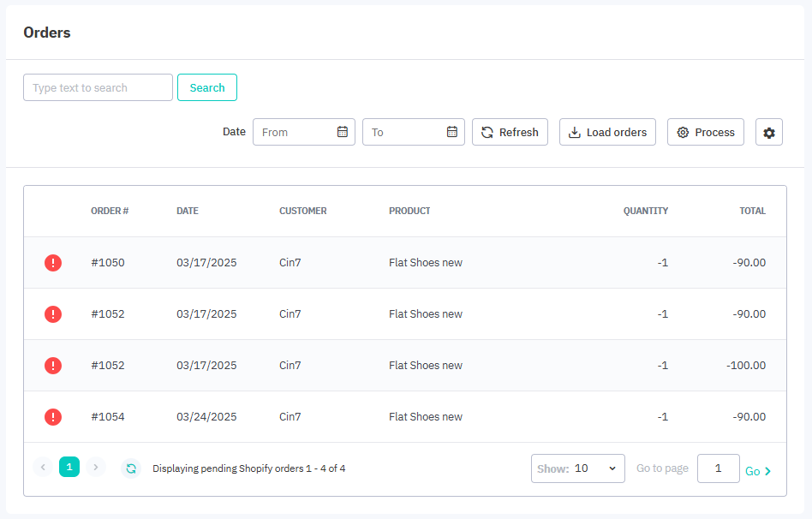Focus the search text field
The width and height of the screenshot is (812, 519).
tap(98, 87)
